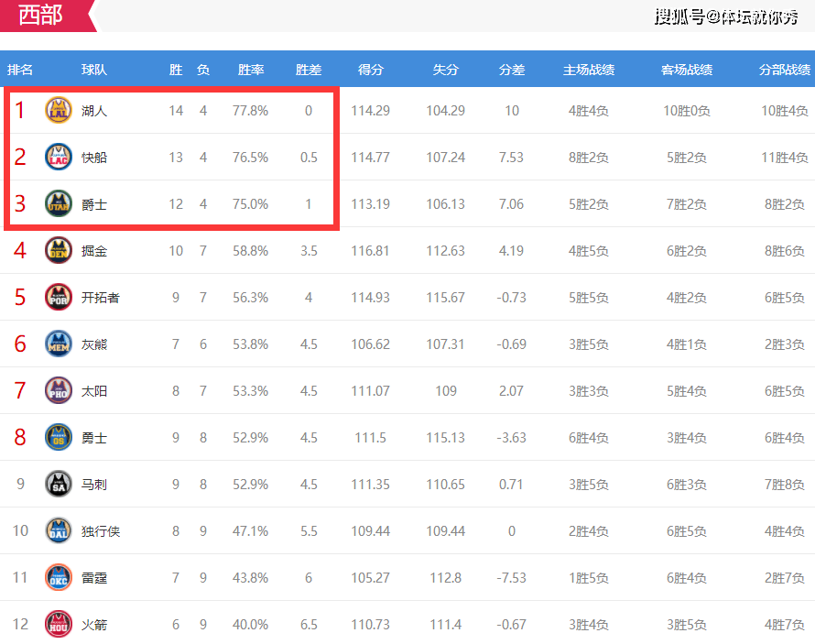Open the 灰熊 team name link
Image resolution: width=815 pixels, height=644 pixels.
pos(94,344)
